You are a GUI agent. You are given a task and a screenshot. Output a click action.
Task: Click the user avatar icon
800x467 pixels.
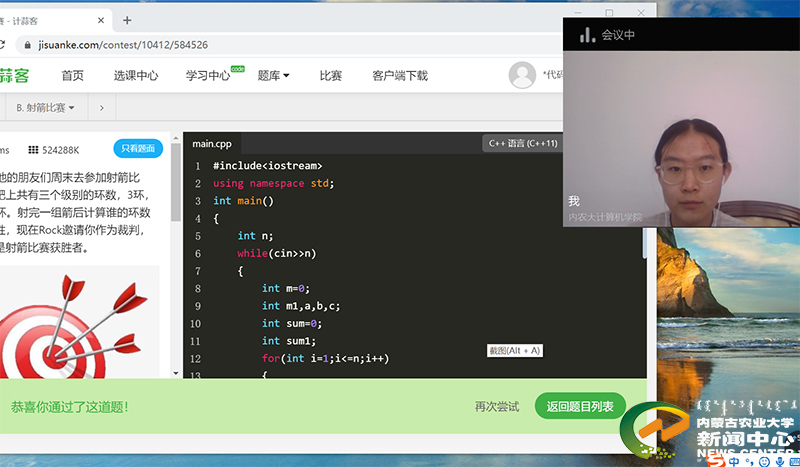point(522,75)
